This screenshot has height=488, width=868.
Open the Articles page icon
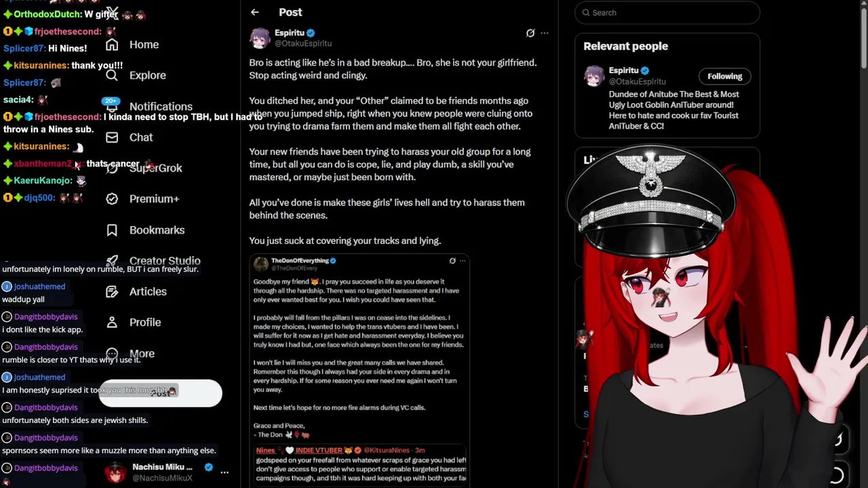(112, 291)
